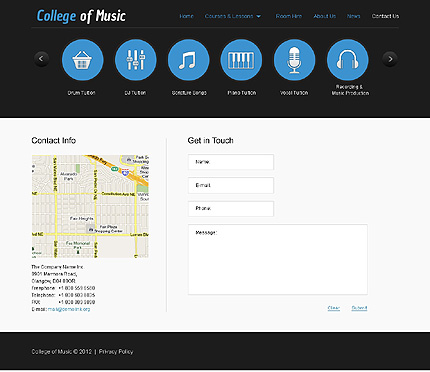Select the music note circle icon
Image resolution: width=430 pixels, height=372 pixels.
188,60
